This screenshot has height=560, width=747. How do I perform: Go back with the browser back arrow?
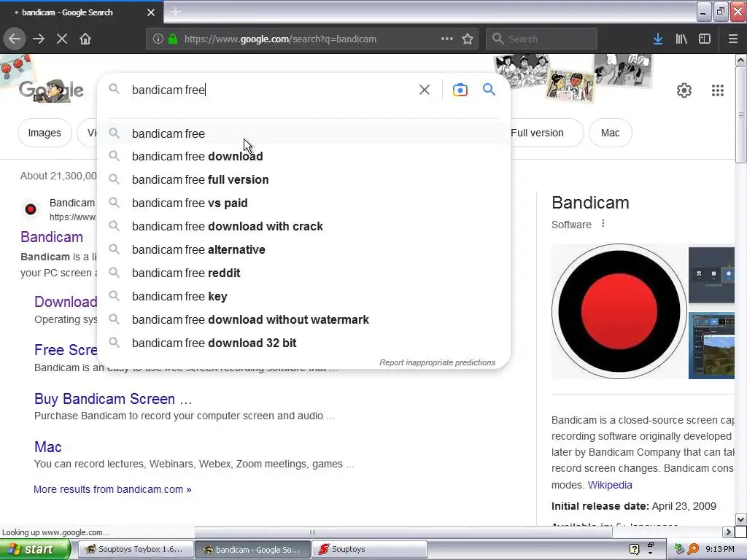click(x=15, y=39)
